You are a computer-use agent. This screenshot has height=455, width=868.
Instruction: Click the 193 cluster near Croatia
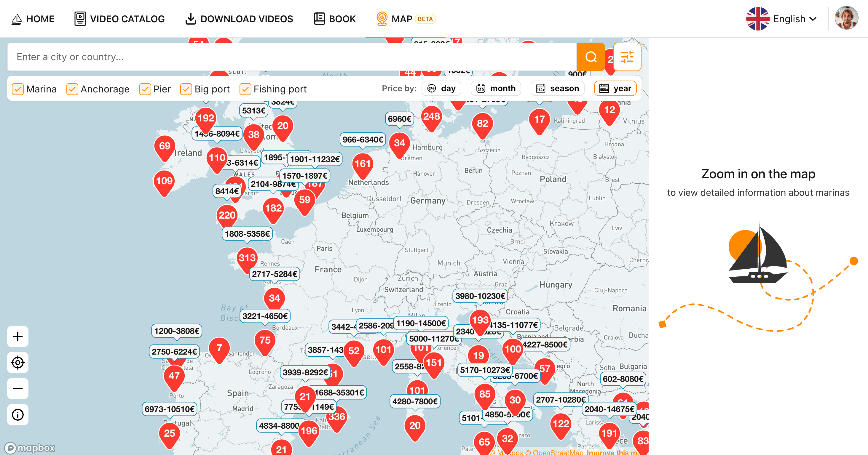(x=480, y=322)
